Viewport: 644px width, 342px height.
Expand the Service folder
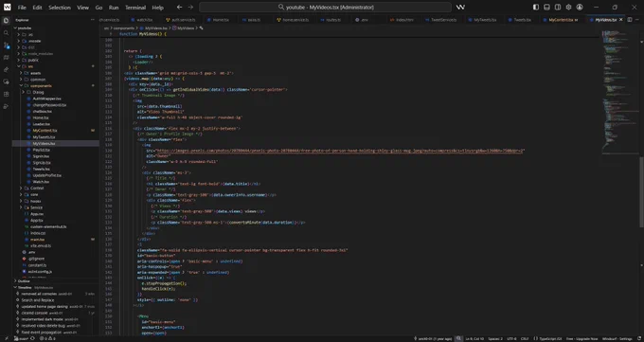tap(56, 207)
